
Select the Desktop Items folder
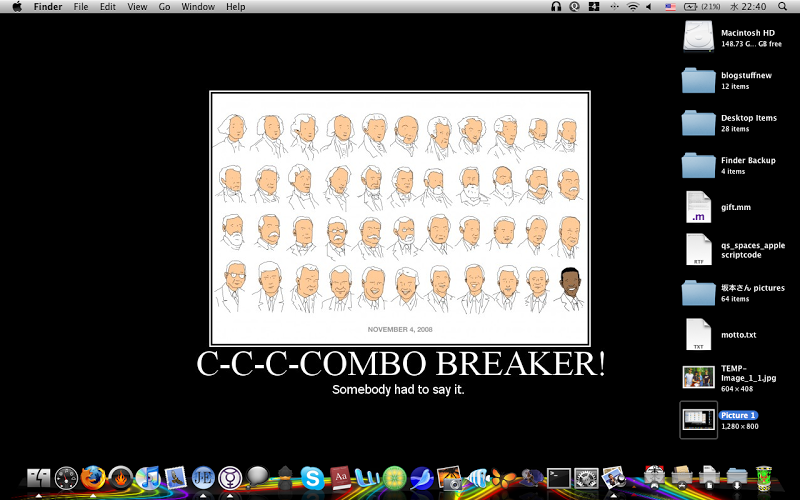698,122
